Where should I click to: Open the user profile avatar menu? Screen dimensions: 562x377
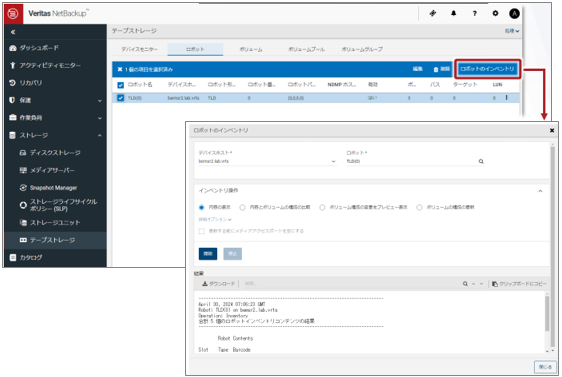coord(514,14)
